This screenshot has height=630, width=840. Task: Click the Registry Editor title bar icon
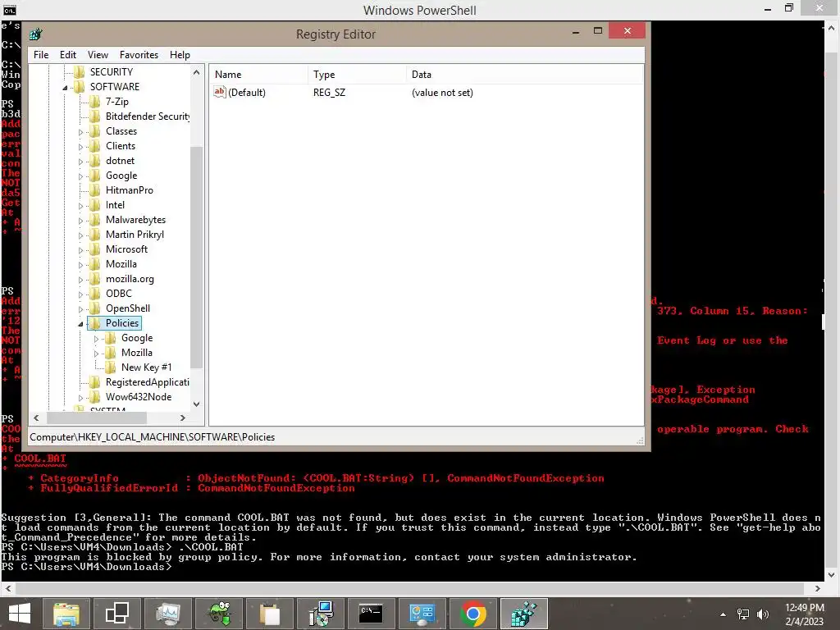coord(36,34)
